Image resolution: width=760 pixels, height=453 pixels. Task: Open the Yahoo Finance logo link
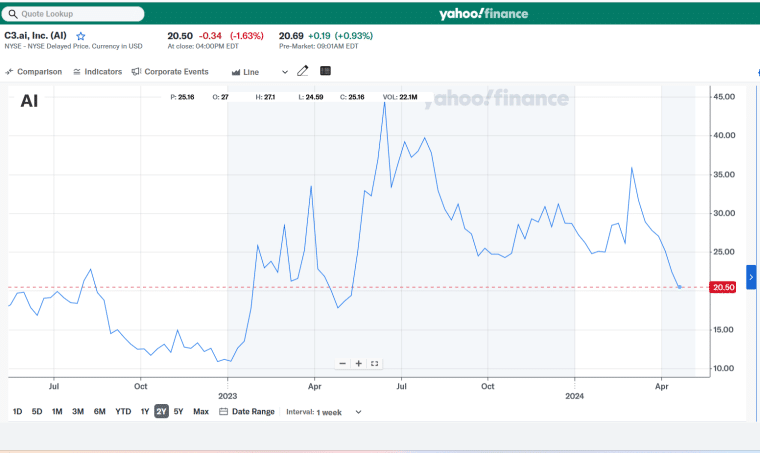coord(483,14)
